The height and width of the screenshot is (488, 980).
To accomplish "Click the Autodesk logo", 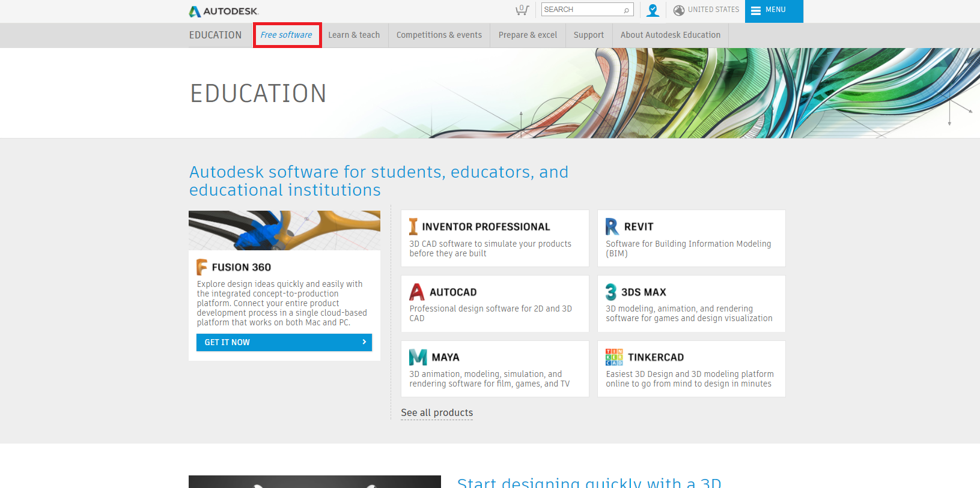I will 224,11.
